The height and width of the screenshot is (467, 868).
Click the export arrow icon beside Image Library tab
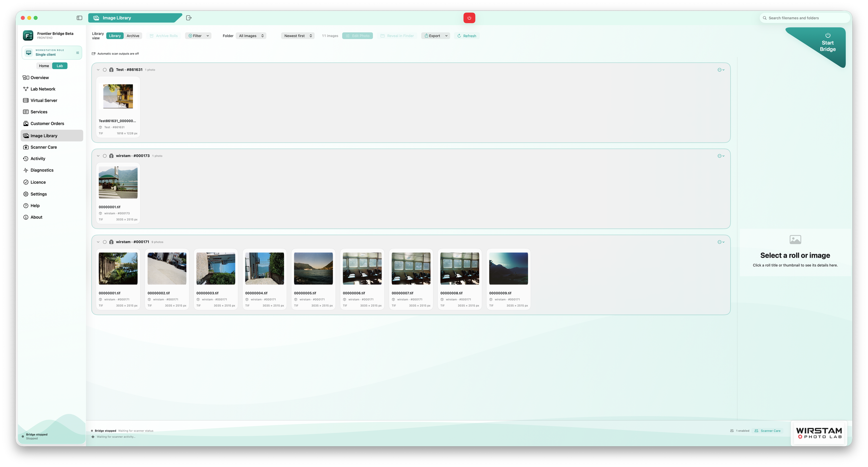tap(189, 18)
